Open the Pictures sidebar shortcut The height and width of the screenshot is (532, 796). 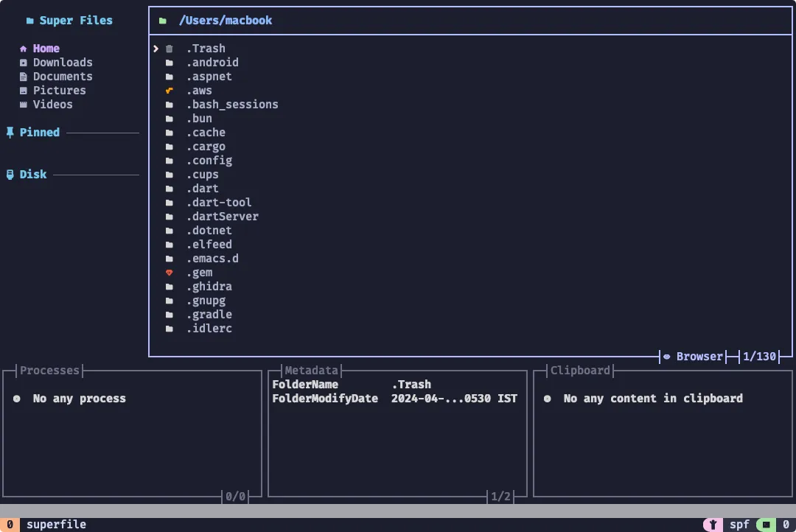(x=60, y=90)
